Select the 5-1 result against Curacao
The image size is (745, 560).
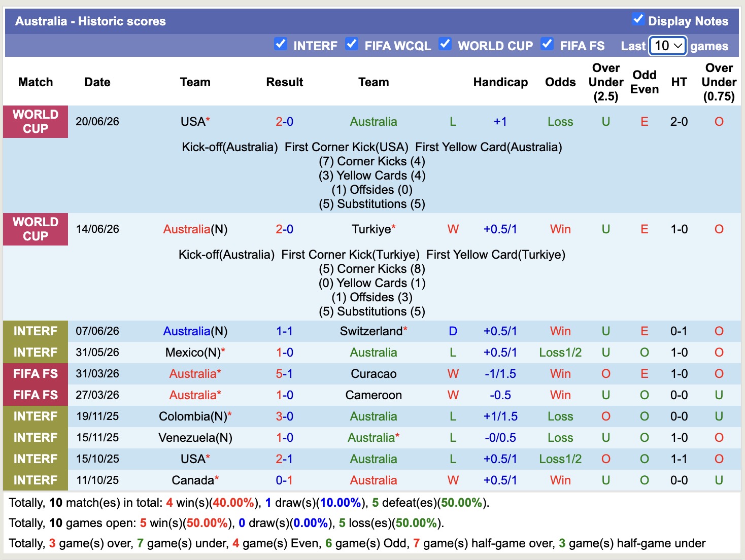pos(284,374)
